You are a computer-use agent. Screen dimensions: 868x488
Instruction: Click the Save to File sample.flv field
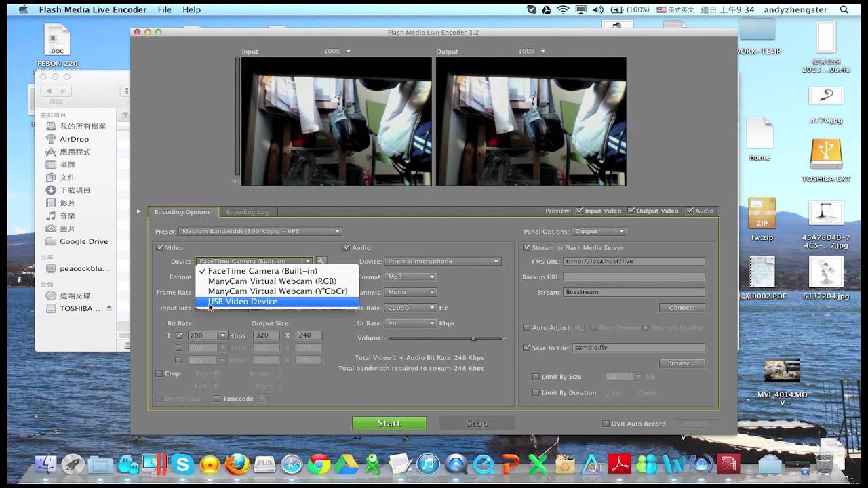pyautogui.click(x=638, y=348)
